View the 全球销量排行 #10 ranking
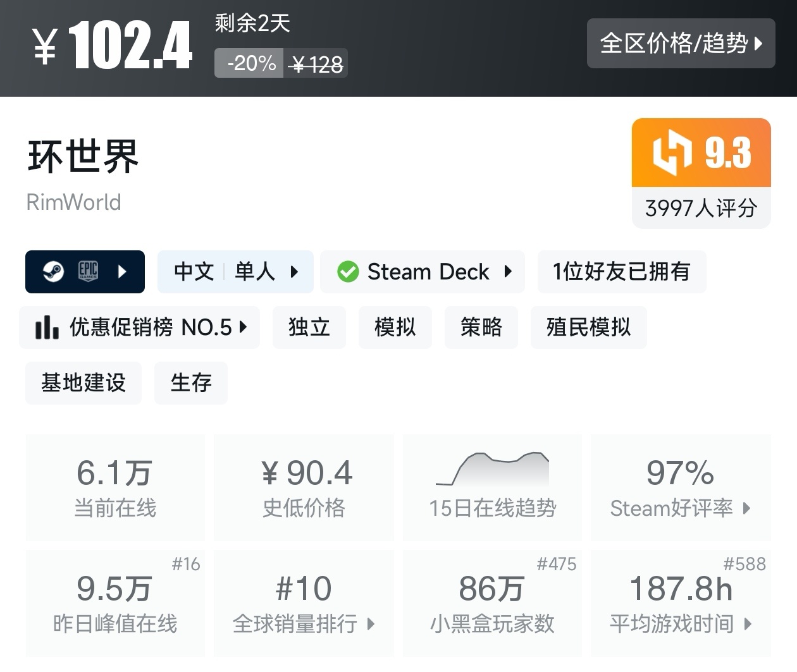Viewport: 797px width, 672px height. point(304,604)
